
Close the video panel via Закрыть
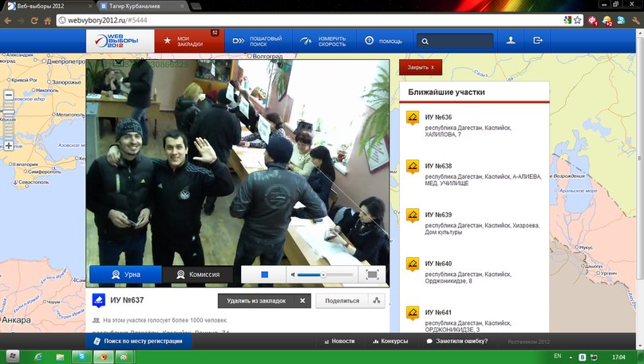point(421,68)
